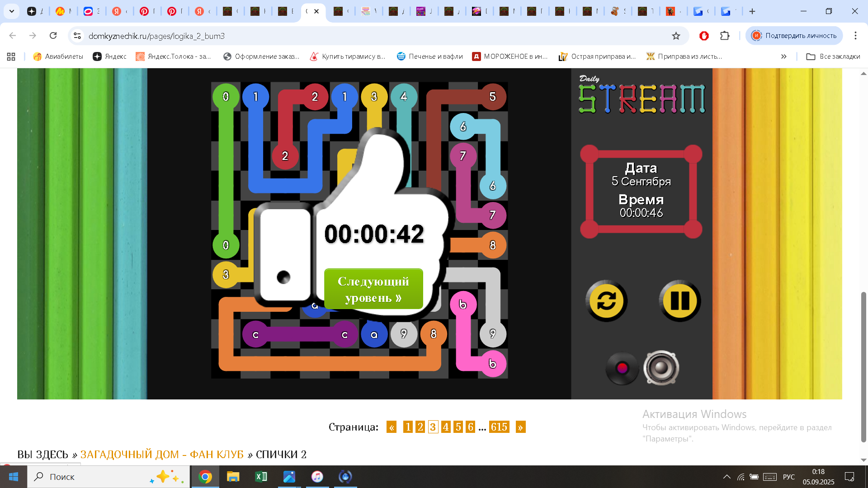Show hidden system tray icons
The image size is (868, 488).
[727, 477]
